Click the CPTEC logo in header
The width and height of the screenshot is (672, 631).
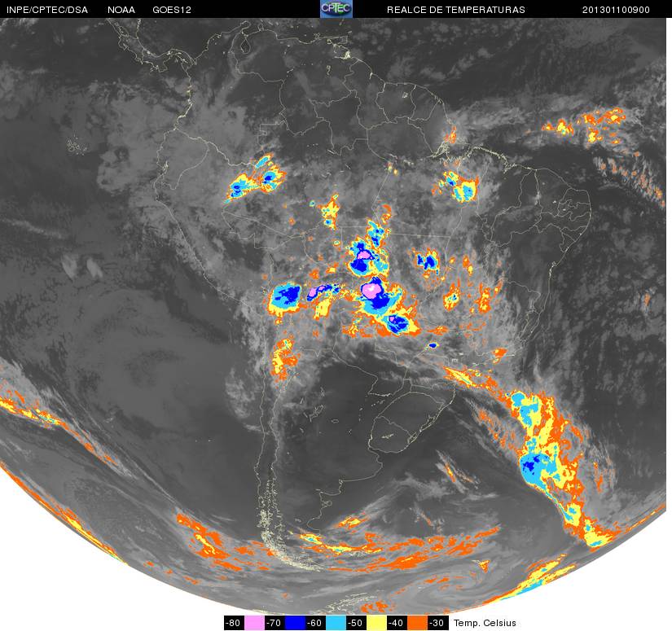click(x=336, y=9)
